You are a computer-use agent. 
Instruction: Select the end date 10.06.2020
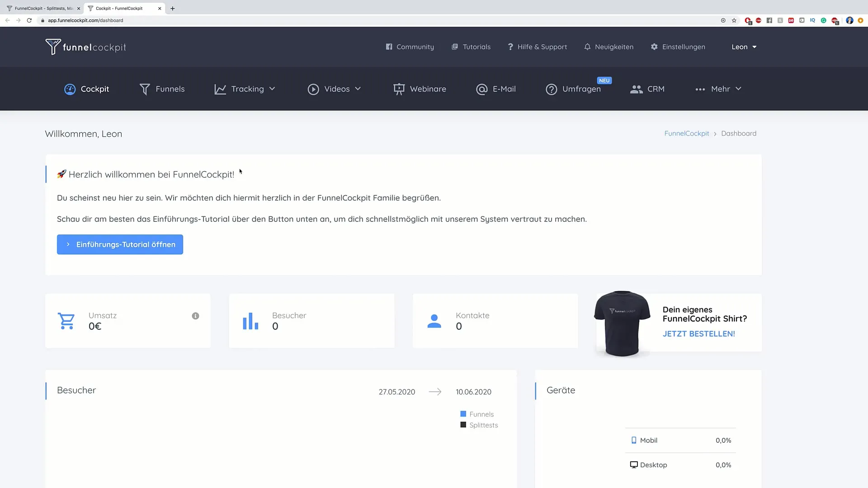(473, 392)
